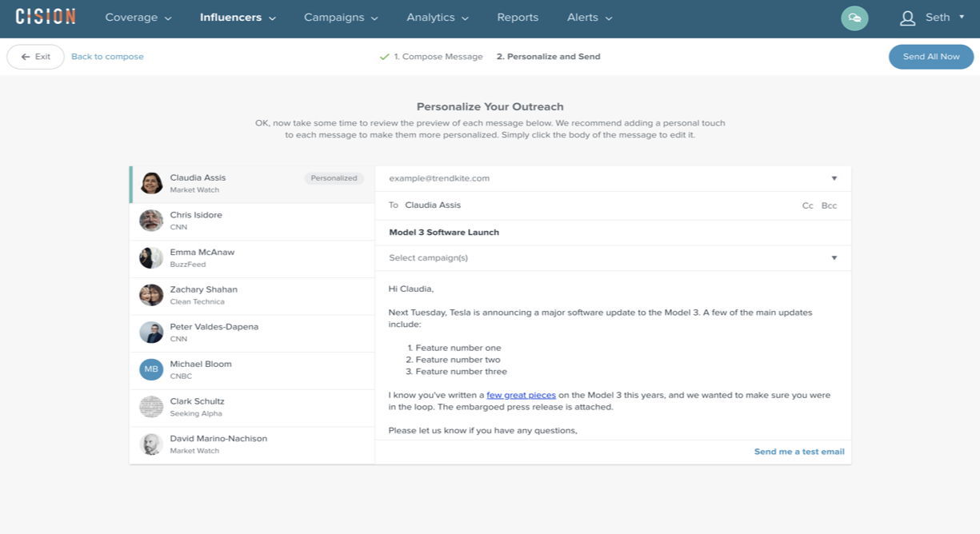
Task: Select Michael Bloom's MB initials avatar
Action: pos(151,369)
